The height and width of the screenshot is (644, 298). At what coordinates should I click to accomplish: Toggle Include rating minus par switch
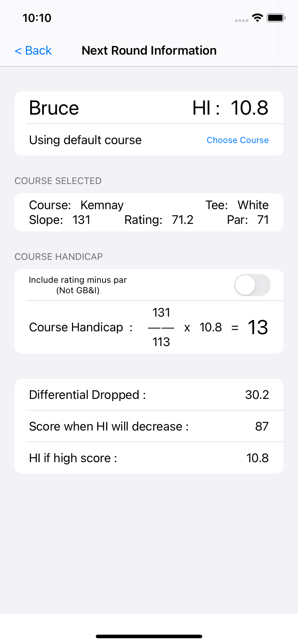(252, 285)
